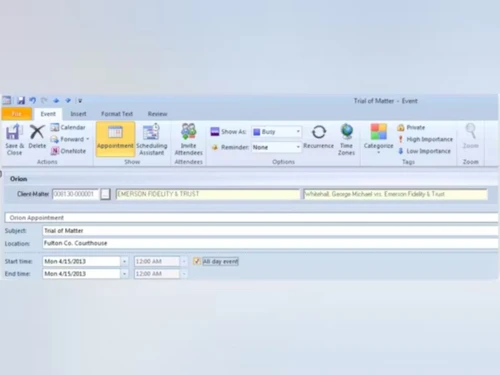Open the Scheduling Assistant
This screenshot has height=375, width=500.
pos(152,139)
